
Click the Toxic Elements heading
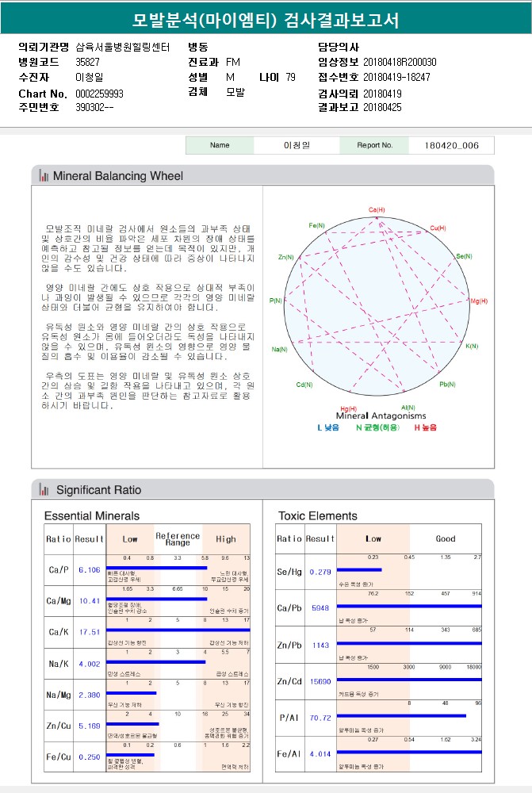pos(318,516)
